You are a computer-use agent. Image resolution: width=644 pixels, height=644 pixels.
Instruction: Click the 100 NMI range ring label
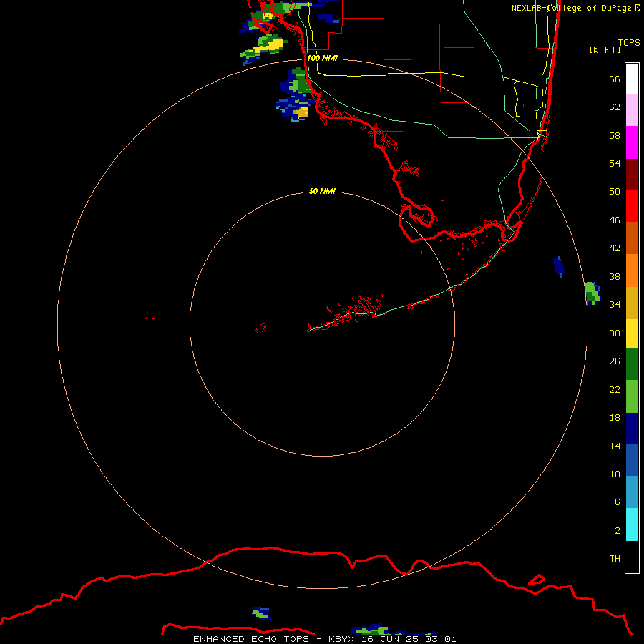(322, 58)
